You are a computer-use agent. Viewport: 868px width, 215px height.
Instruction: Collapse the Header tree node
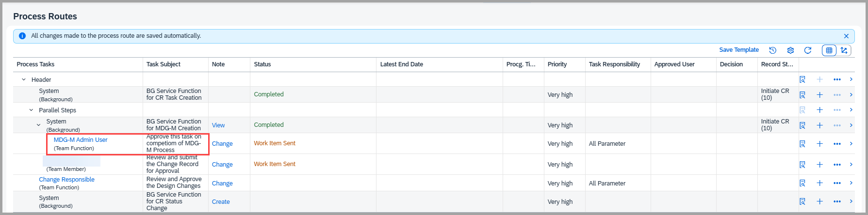pos(24,79)
